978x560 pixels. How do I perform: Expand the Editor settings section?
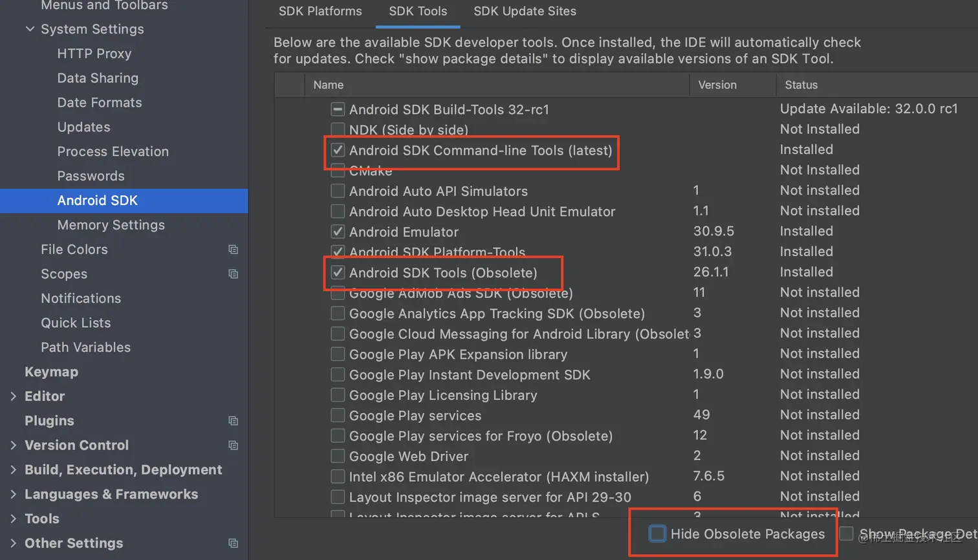[14, 396]
